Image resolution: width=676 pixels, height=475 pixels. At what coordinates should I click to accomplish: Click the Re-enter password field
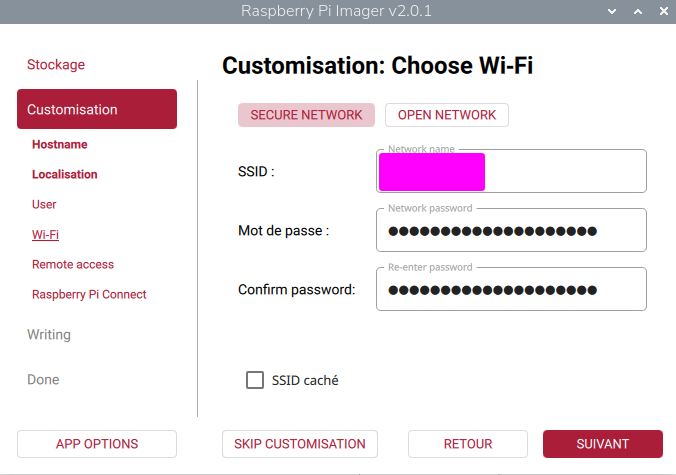point(512,290)
